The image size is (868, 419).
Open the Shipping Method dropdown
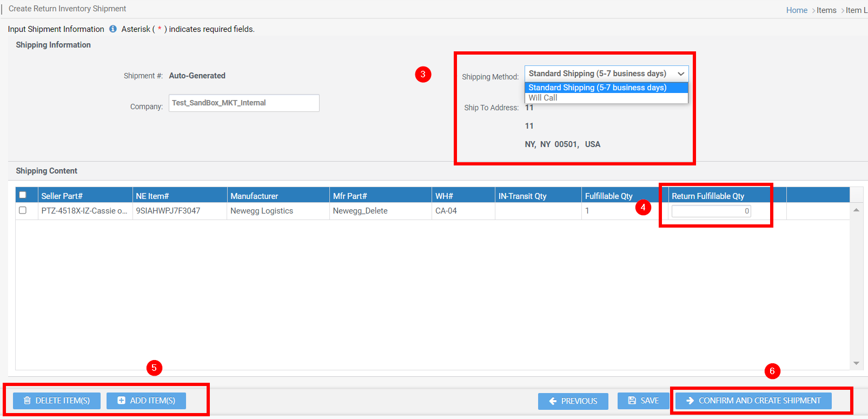[x=606, y=74]
